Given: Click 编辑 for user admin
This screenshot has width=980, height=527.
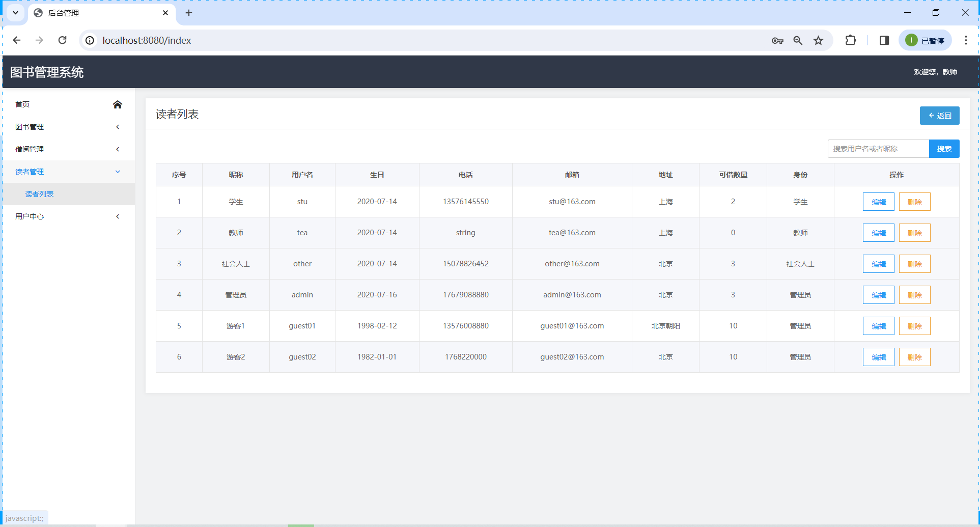Looking at the screenshot, I should (878, 294).
